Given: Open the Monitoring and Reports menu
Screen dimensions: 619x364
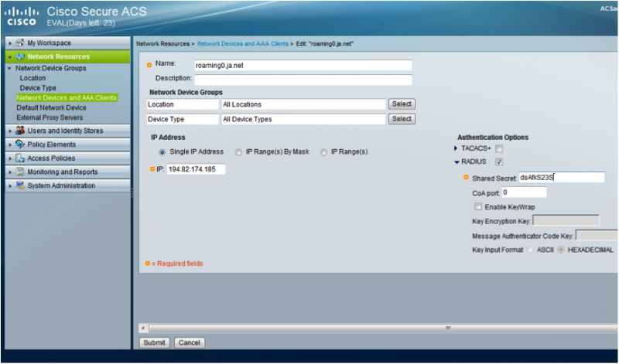Looking at the screenshot, I should click(x=67, y=172).
